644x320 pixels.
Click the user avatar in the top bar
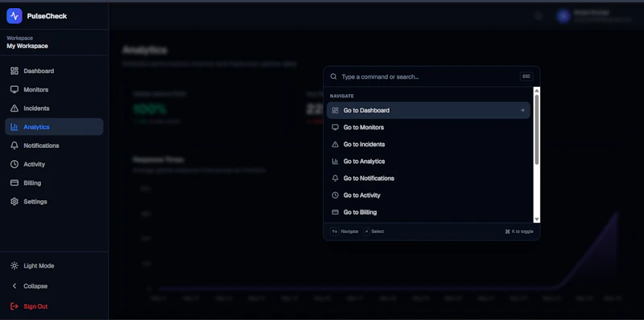point(563,16)
